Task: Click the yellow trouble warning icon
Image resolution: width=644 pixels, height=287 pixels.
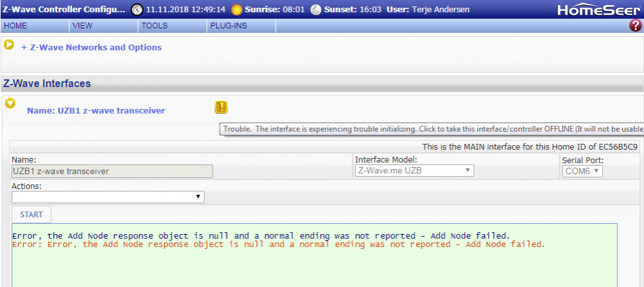Action: 222,108
